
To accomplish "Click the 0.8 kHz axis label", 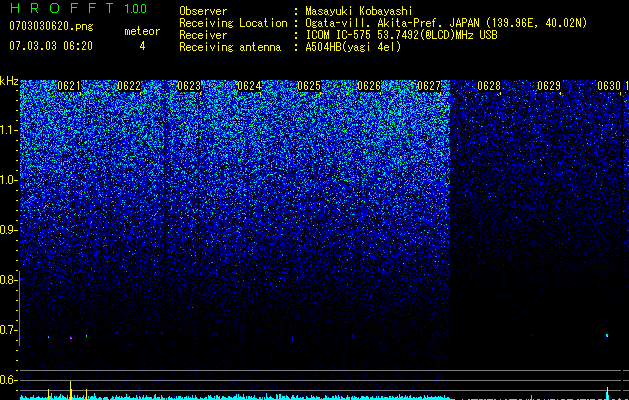I will pyautogui.click(x=8, y=280).
